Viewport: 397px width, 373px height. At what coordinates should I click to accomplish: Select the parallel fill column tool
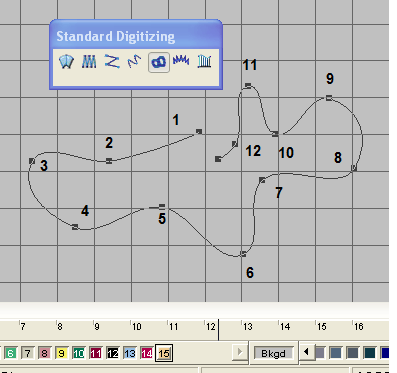click(204, 62)
